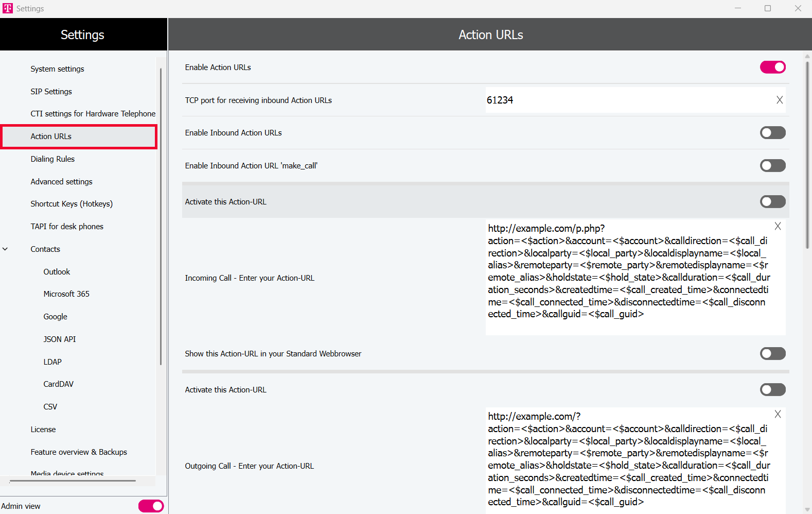
Task: Open System settings in sidebar
Action: click(x=57, y=69)
